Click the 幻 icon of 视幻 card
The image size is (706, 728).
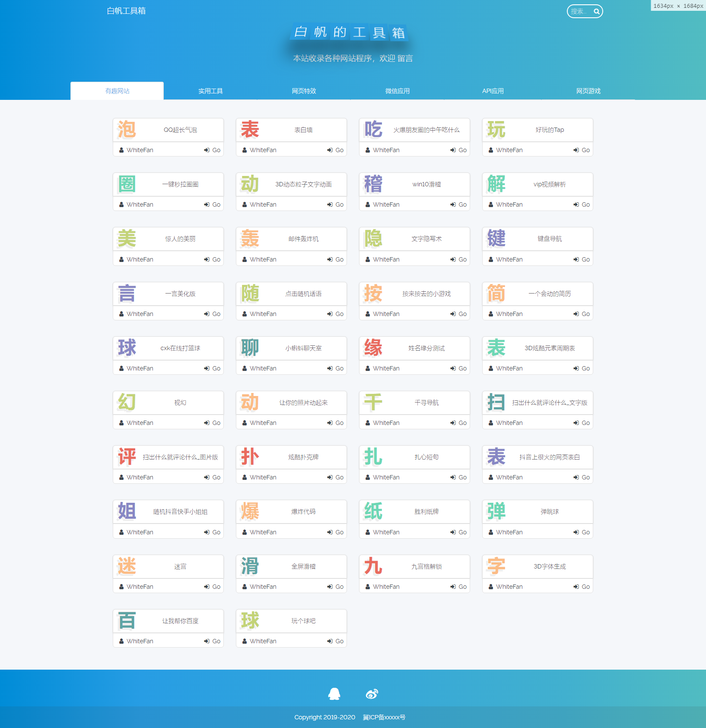pyautogui.click(x=127, y=402)
